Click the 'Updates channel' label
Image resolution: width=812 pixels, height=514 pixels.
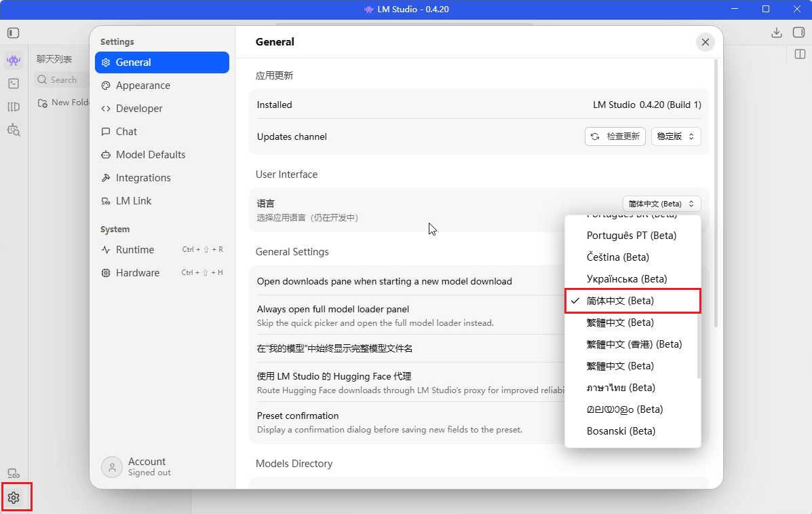point(292,136)
